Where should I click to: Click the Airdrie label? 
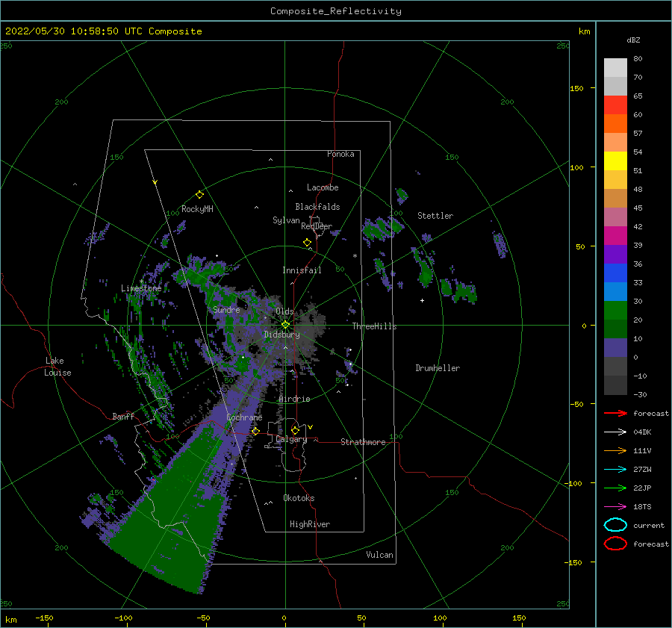click(x=294, y=399)
